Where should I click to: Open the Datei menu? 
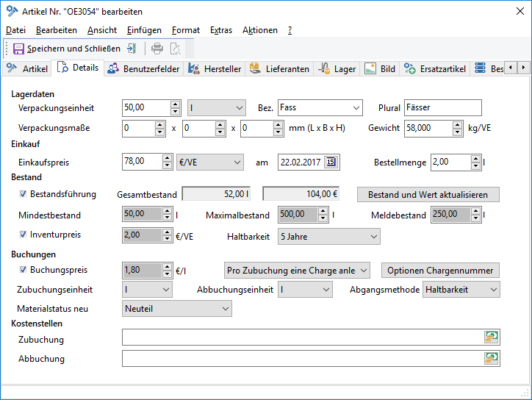click(x=15, y=30)
